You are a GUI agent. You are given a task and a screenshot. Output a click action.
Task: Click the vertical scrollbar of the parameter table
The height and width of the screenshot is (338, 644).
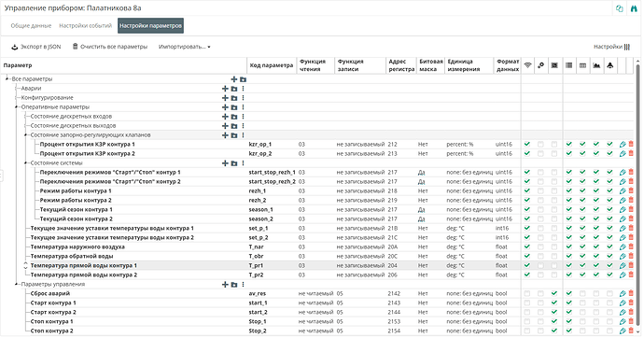(x=637, y=193)
